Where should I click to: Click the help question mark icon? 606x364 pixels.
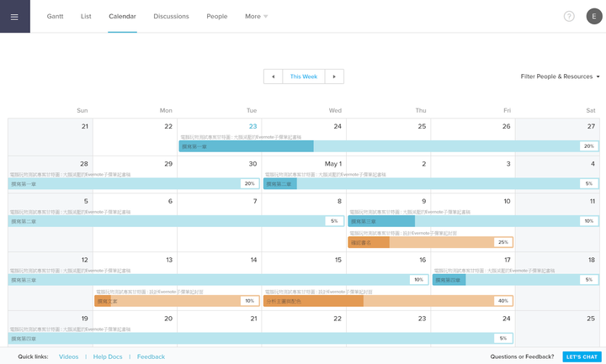[x=569, y=16]
